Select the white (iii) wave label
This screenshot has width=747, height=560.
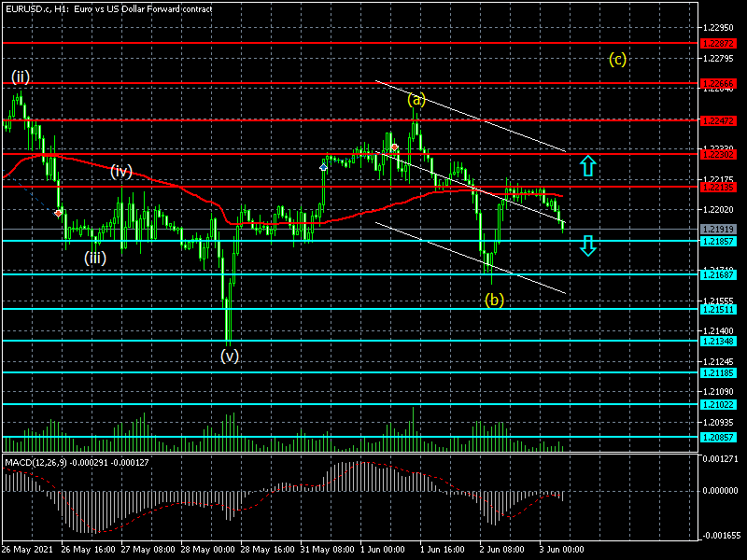[x=95, y=258]
